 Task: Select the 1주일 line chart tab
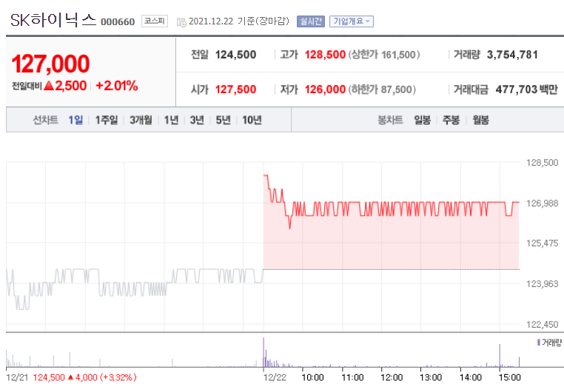(x=106, y=120)
